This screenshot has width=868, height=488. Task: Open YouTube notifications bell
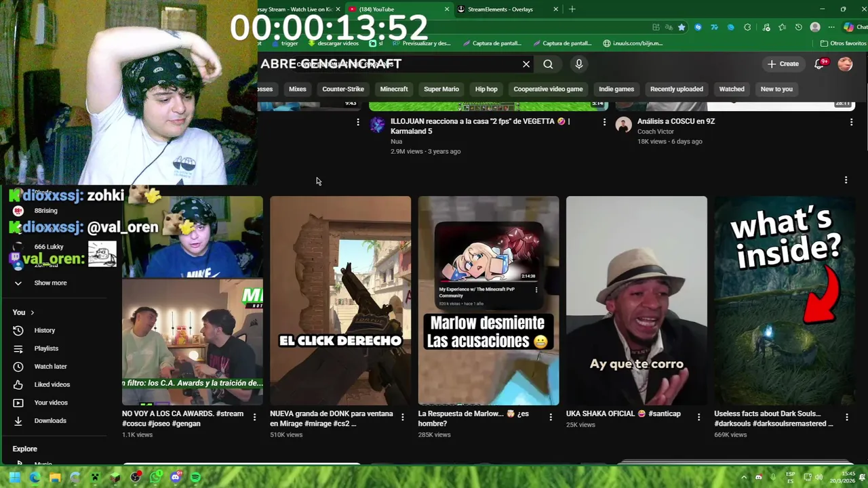click(x=819, y=64)
